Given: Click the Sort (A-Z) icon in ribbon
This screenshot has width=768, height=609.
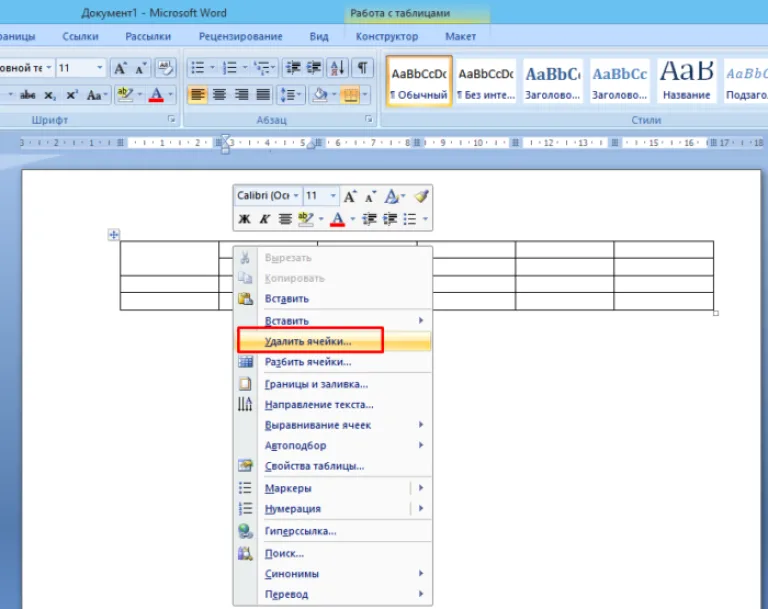Looking at the screenshot, I should click(337, 68).
